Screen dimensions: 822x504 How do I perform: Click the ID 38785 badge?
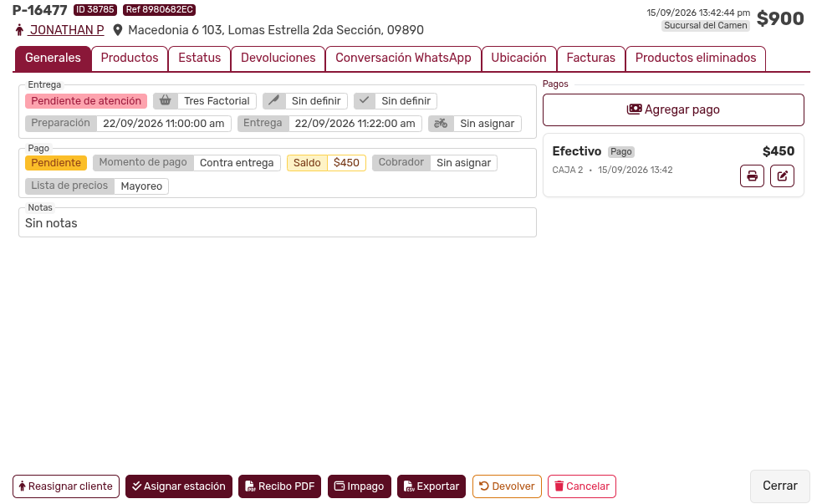94,10
